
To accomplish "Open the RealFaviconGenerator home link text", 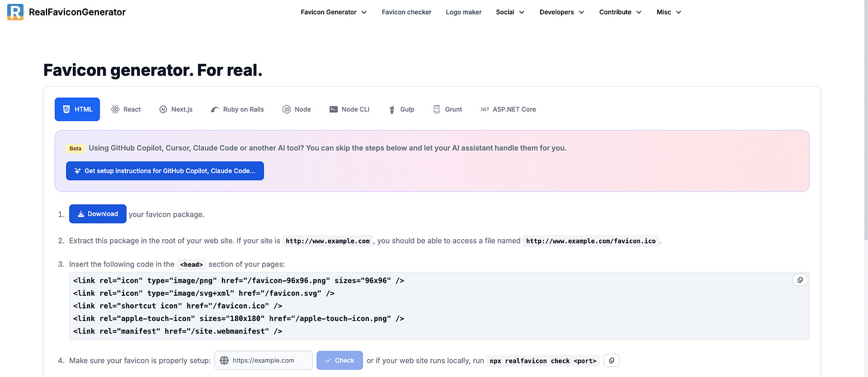I will click(x=77, y=12).
